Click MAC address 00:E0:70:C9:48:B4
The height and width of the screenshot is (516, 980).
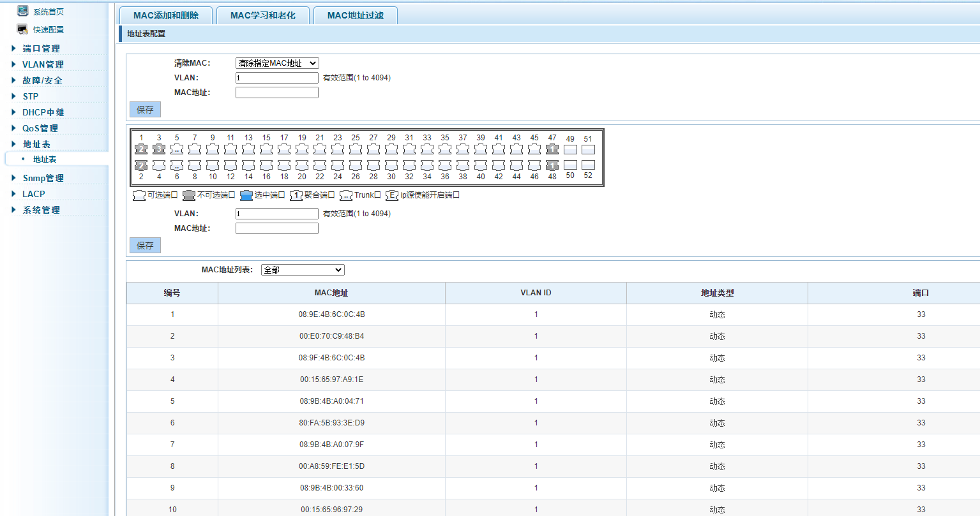[x=331, y=336]
